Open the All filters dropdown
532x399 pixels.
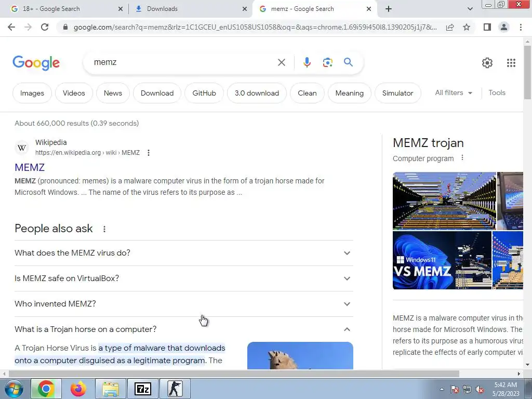pos(454,92)
